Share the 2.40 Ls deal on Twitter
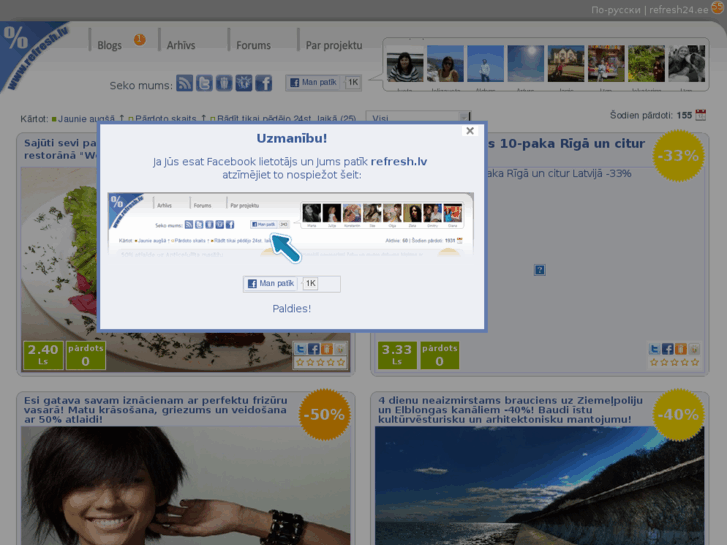The width and height of the screenshot is (727, 545). tap(300, 349)
